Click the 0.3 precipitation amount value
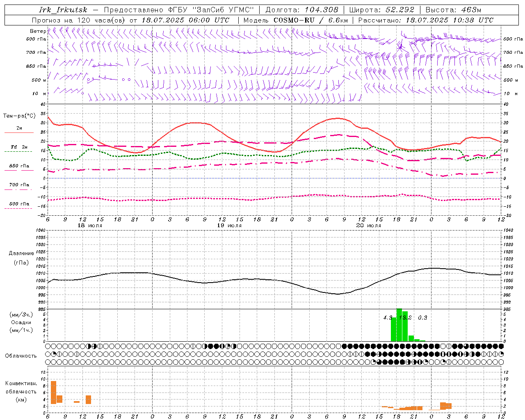The width and height of the screenshot is (525, 420). point(422,317)
